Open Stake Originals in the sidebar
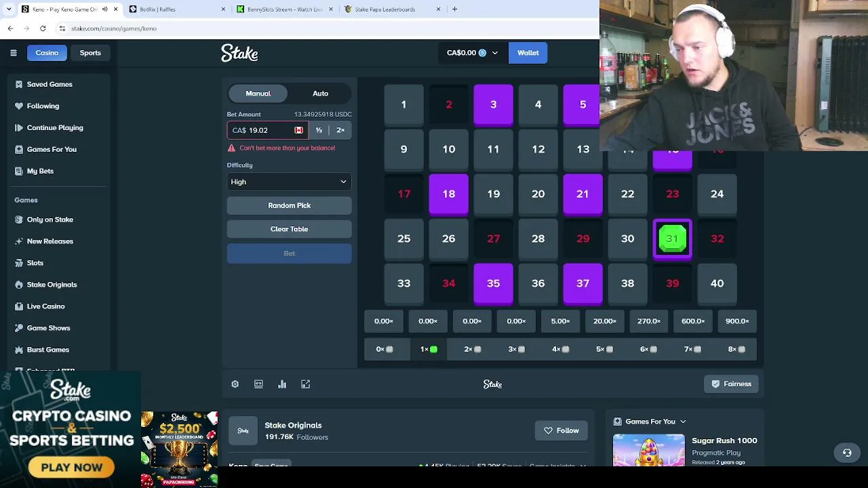Screen dimensions: 868x488 pyautogui.click(x=52, y=285)
